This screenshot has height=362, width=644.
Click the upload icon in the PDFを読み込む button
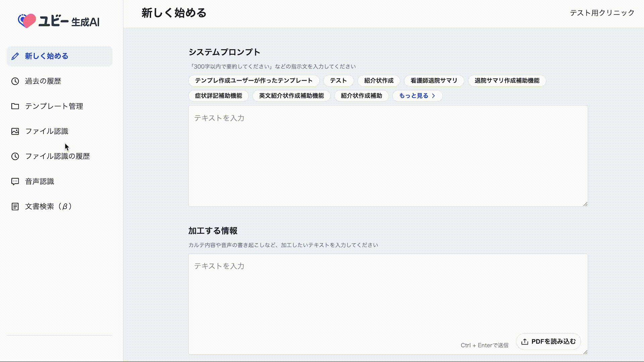(525, 342)
